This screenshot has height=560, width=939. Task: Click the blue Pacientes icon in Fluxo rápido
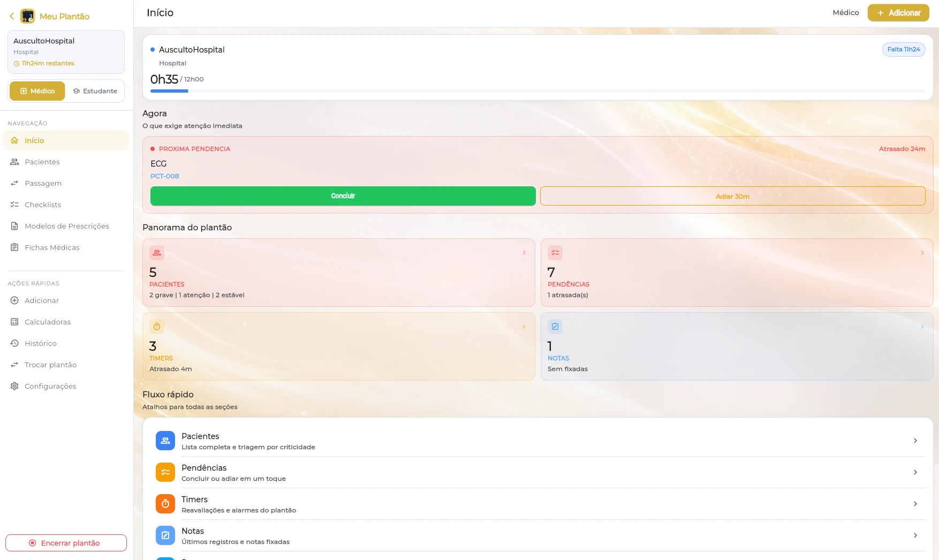pyautogui.click(x=165, y=441)
